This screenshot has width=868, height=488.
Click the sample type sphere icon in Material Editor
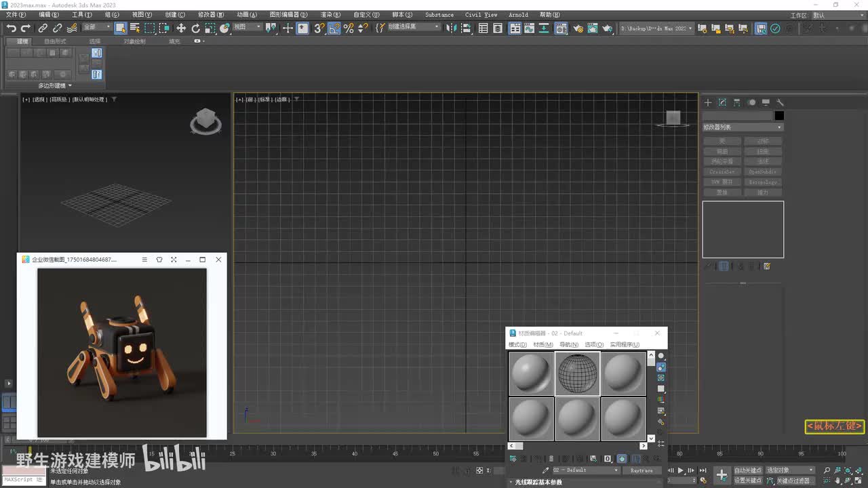[x=661, y=356]
